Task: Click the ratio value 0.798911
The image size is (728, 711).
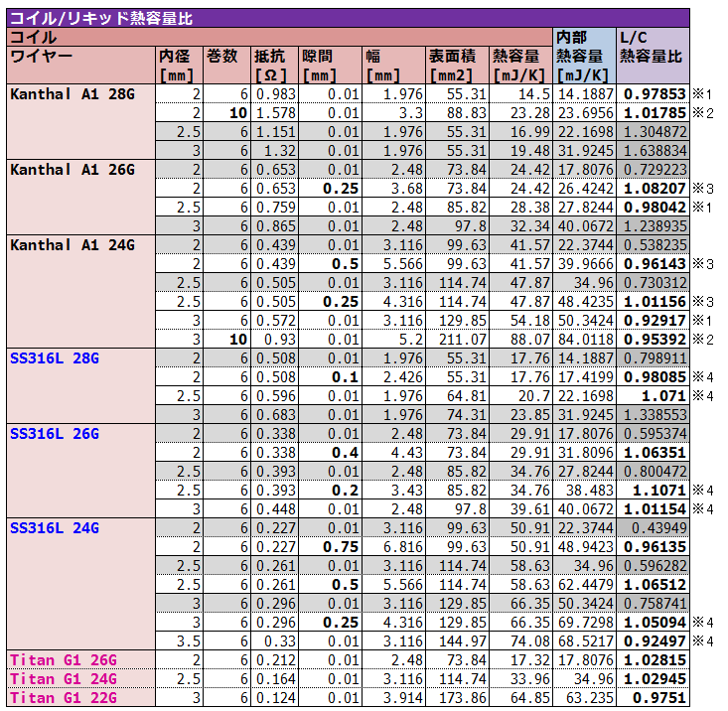Action: [653, 358]
